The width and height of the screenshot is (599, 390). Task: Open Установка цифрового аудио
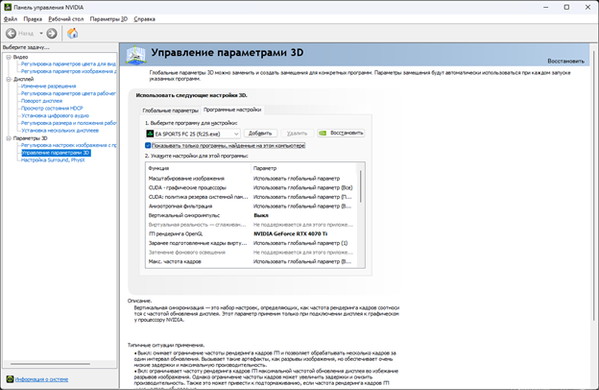click(55, 116)
